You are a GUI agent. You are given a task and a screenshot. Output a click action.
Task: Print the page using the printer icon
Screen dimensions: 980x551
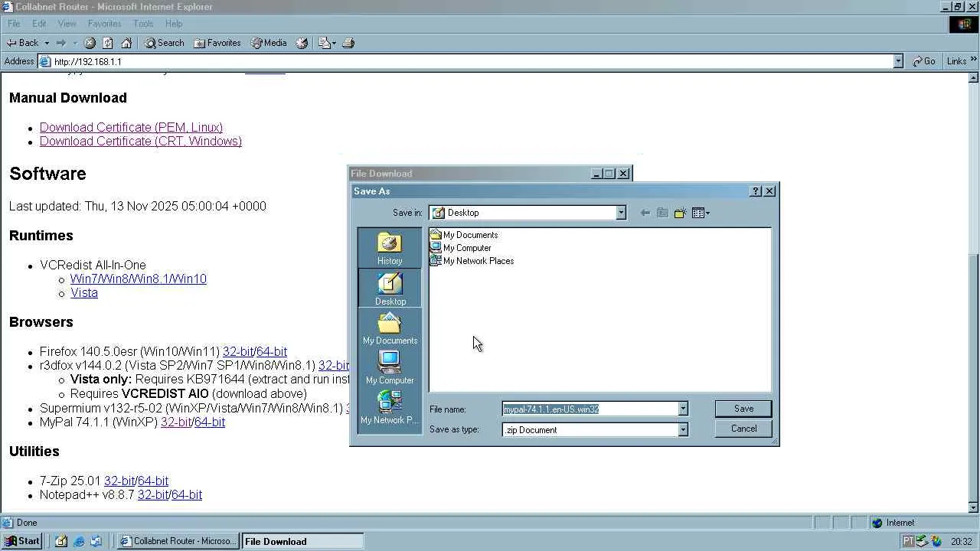348,43
